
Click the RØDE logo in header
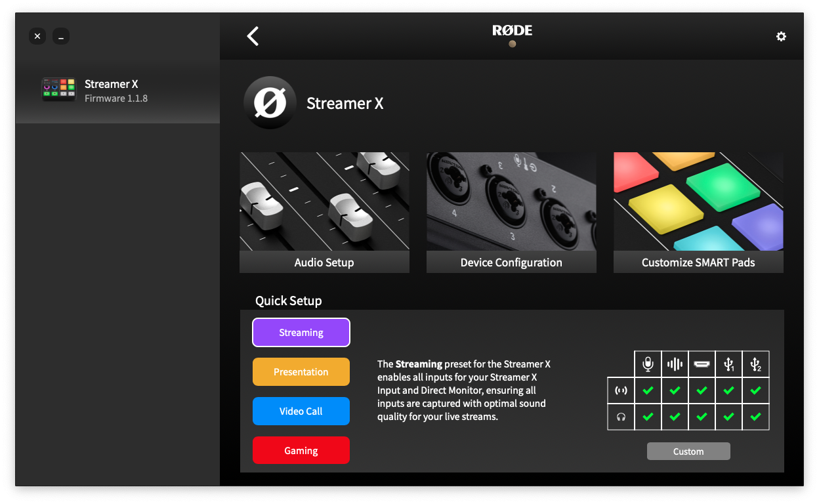[513, 30]
